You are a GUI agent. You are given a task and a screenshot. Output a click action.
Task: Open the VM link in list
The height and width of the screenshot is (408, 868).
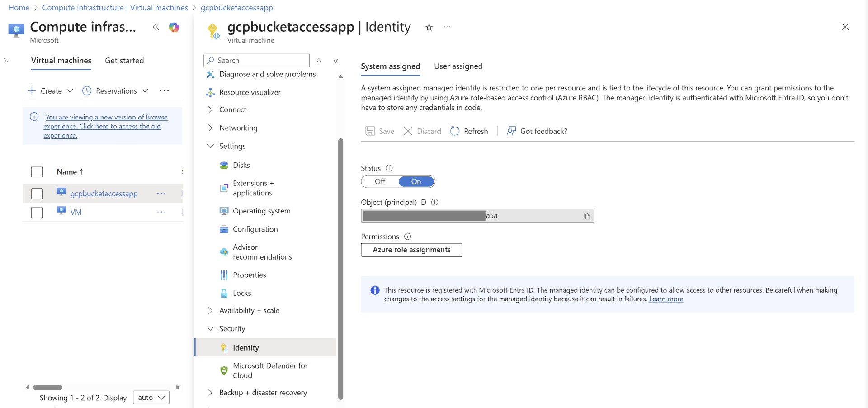coord(76,212)
